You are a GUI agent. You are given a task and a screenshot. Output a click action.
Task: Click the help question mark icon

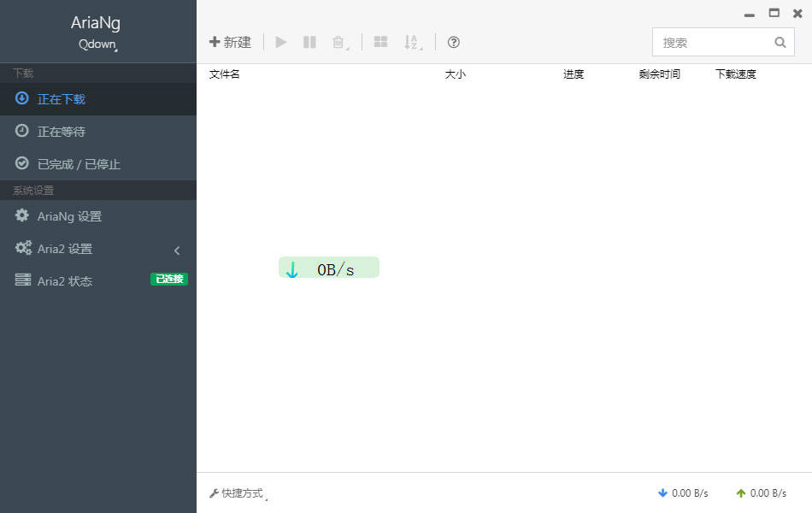(x=454, y=42)
